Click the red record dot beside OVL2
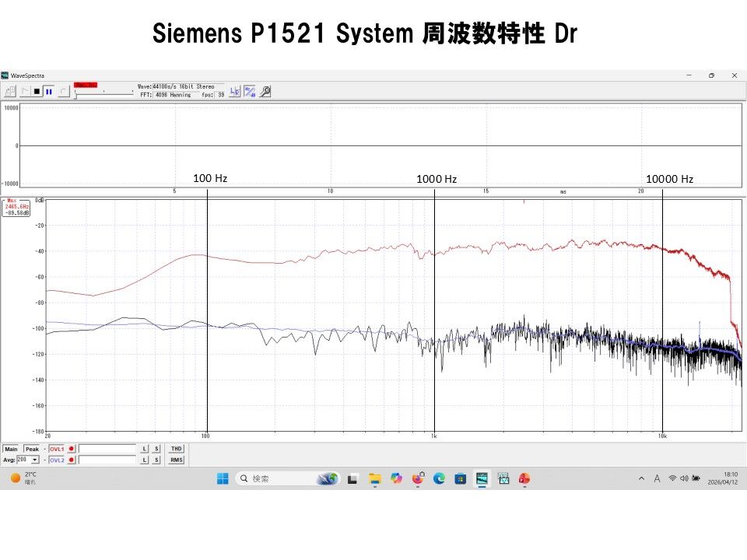The image size is (747, 560). pyautogui.click(x=72, y=460)
